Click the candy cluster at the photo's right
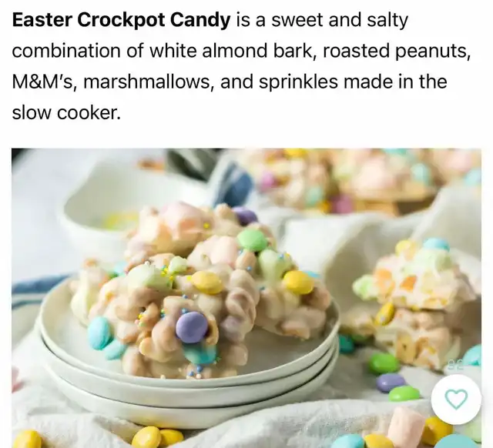The width and height of the screenshot is (493, 448). (414, 302)
